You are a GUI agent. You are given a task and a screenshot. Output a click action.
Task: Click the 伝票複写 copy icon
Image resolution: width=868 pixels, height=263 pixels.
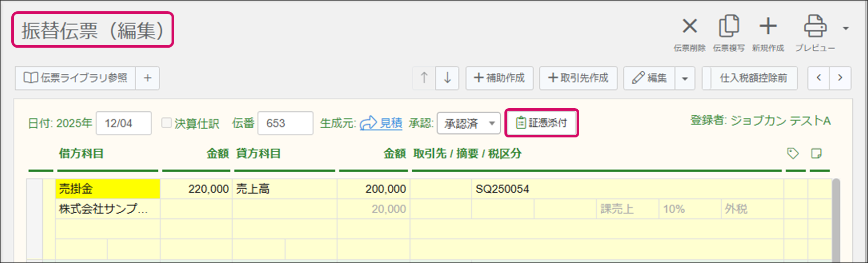(729, 27)
